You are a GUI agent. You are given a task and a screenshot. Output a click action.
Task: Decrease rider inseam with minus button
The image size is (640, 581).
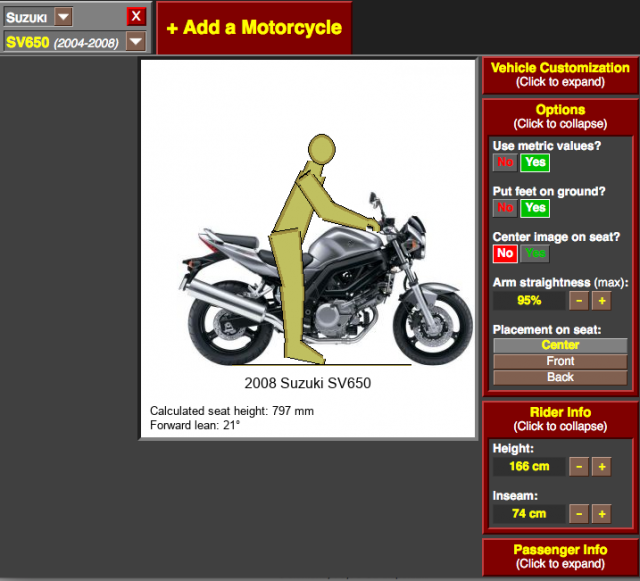(579, 513)
